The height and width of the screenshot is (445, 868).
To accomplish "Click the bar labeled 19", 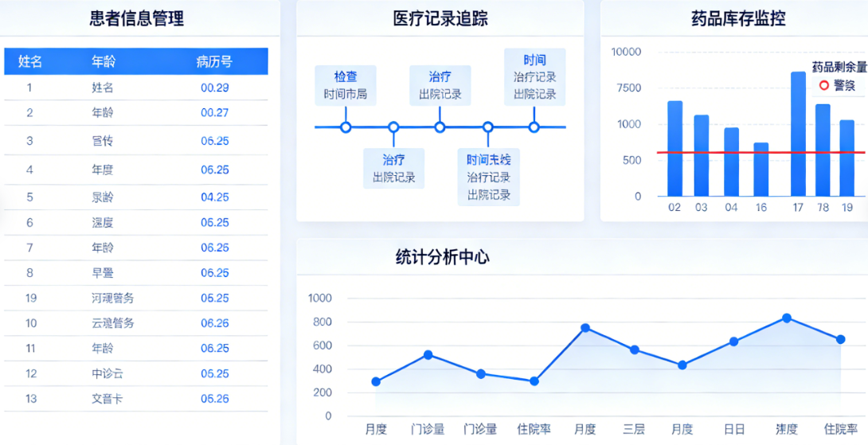I will (x=847, y=158).
